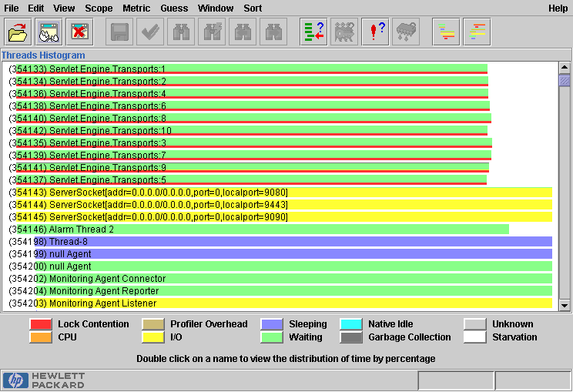The height and width of the screenshot is (392, 573).
Task: Click the rightmost colored histogram toolbar icon
Action: (478, 32)
